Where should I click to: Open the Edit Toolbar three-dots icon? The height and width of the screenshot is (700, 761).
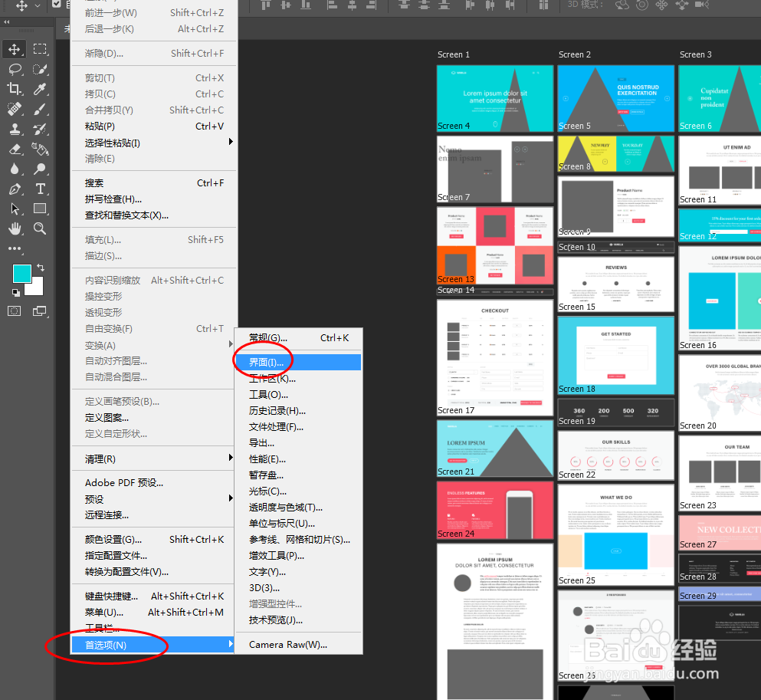click(15, 248)
